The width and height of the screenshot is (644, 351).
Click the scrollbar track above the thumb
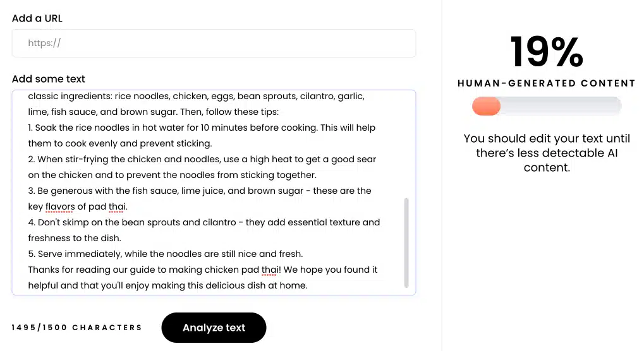coord(406,146)
